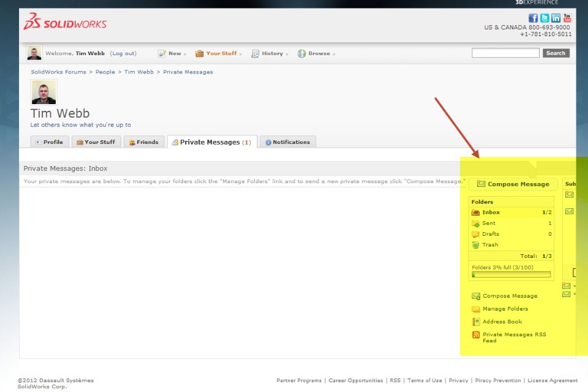Screen dimensions: 588x392
Task: Click the Address Book icon
Action: click(476, 322)
